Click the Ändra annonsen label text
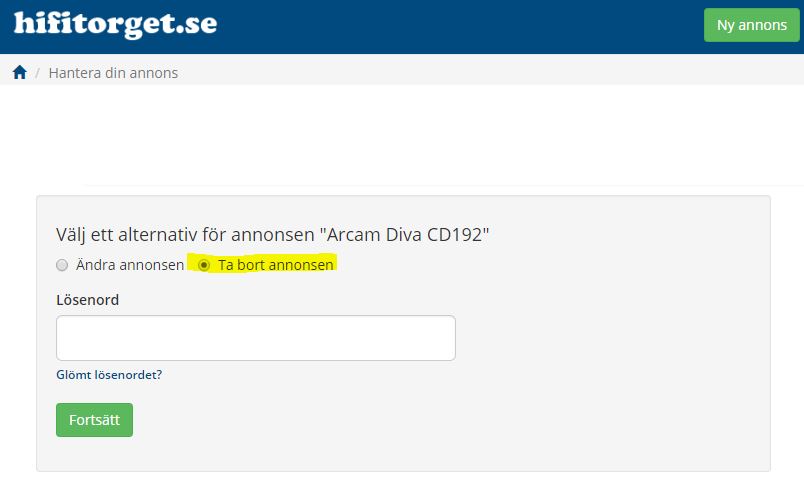The height and width of the screenshot is (483, 804). tap(130, 265)
